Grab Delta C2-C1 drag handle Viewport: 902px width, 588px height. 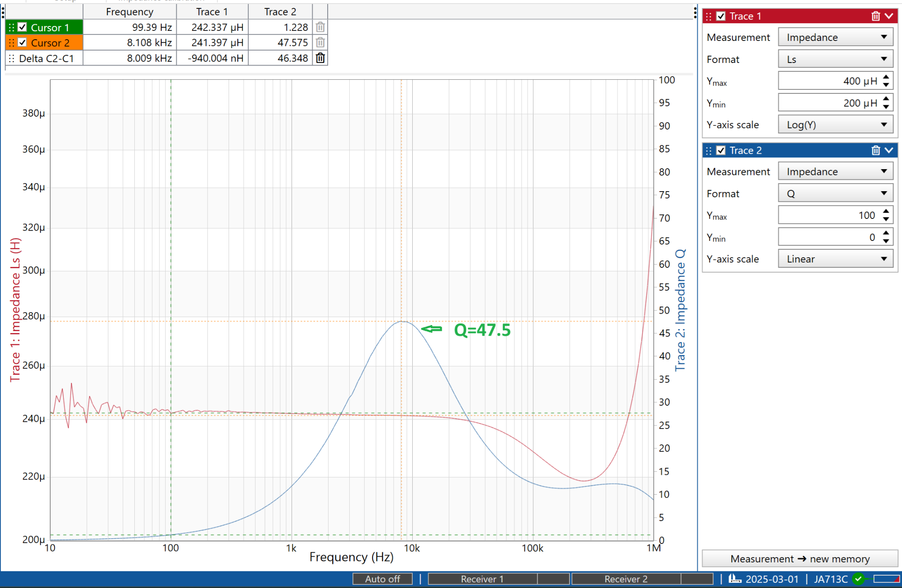coord(11,58)
